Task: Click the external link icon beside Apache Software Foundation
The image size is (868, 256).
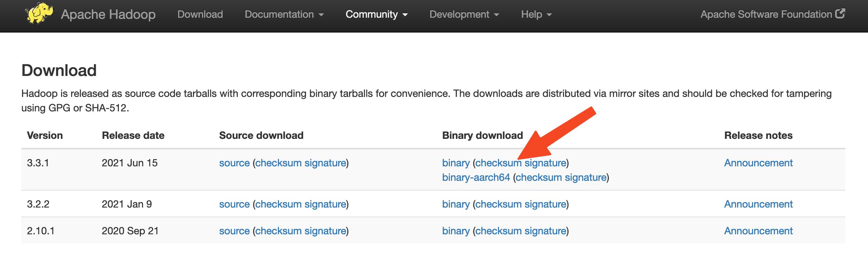Action: click(840, 14)
